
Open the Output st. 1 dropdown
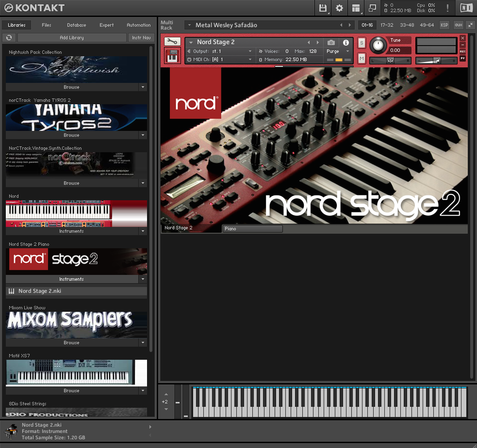point(250,51)
